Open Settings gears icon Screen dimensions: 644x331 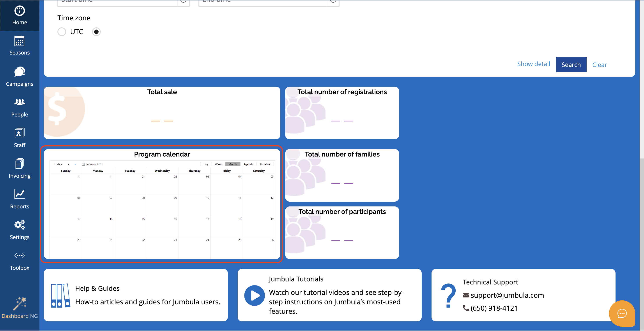coord(19,225)
